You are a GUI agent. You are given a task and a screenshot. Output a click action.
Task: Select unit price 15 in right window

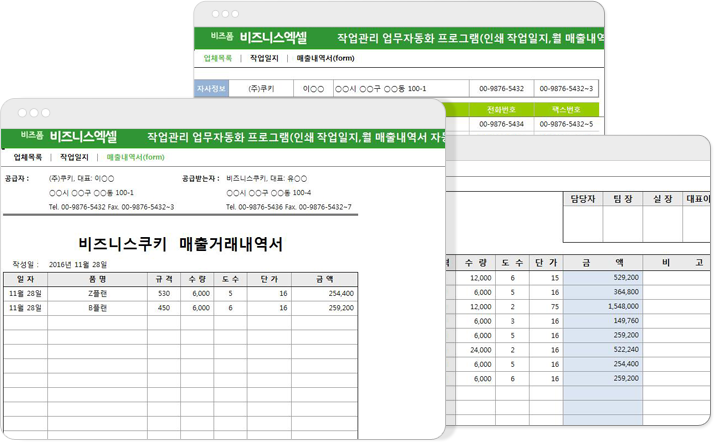tap(546, 278)
